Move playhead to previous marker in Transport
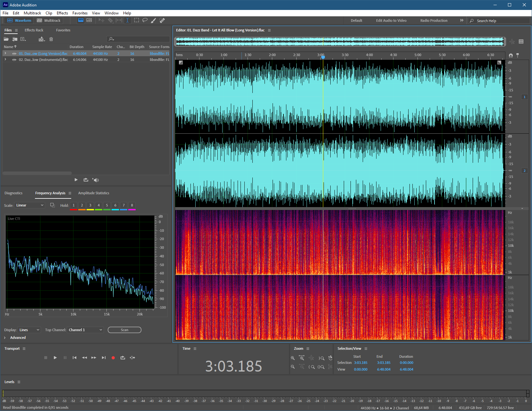 pos(74,357)
